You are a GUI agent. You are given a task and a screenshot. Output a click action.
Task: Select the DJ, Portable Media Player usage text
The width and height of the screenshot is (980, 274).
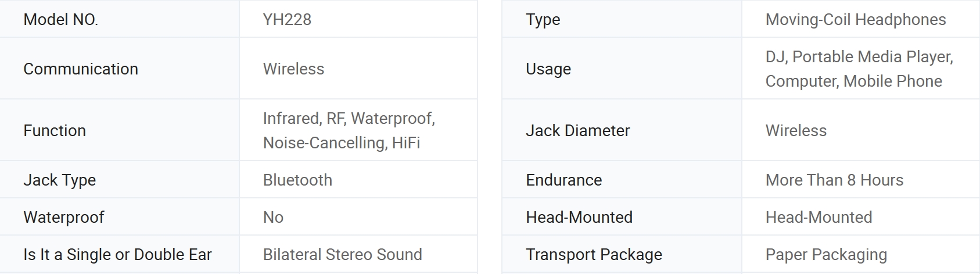click(x=859, y=56)
